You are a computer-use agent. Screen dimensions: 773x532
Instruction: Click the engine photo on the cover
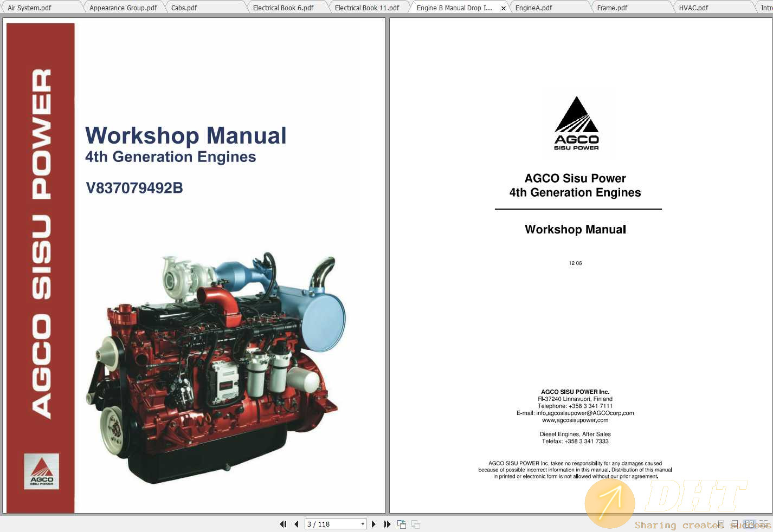tap(216, 367)
